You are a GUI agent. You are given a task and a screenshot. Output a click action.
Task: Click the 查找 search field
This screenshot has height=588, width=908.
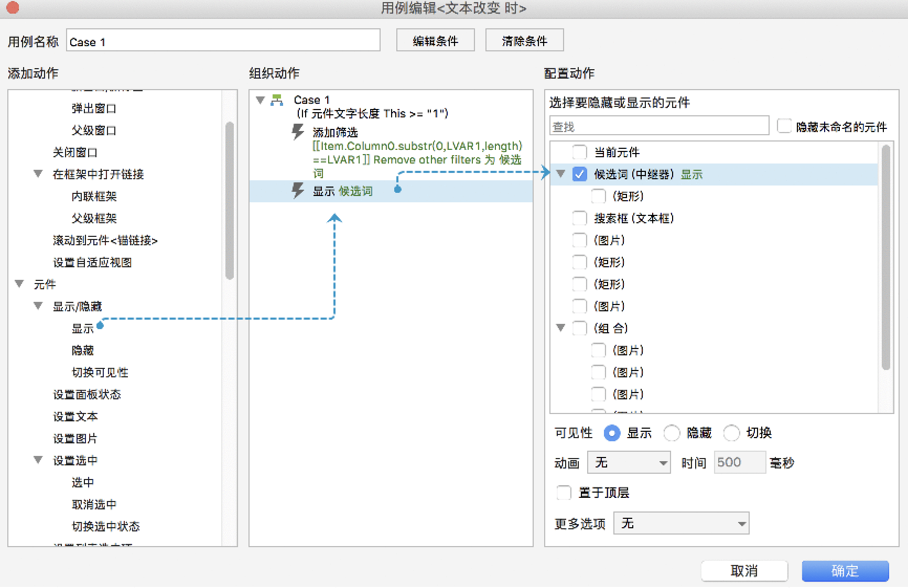[x=660, y=126]
